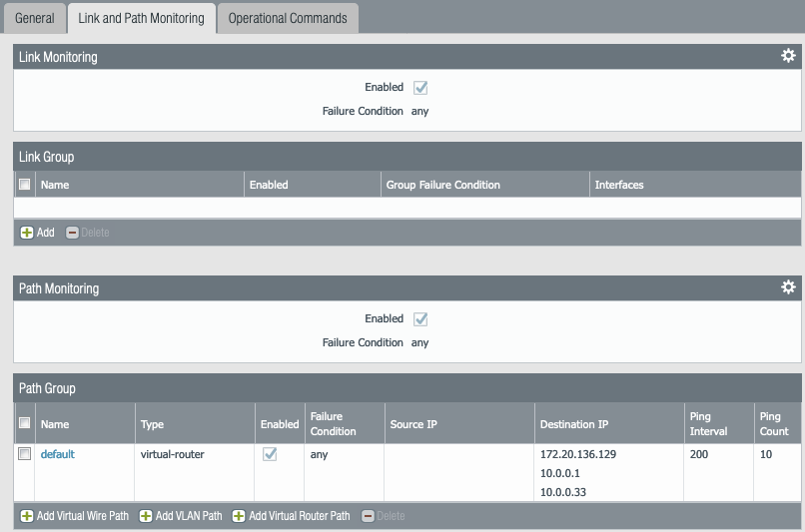The image size is (805, 532).
Task: Click the Delete icon under Path Group
Action: pos(368,516)
